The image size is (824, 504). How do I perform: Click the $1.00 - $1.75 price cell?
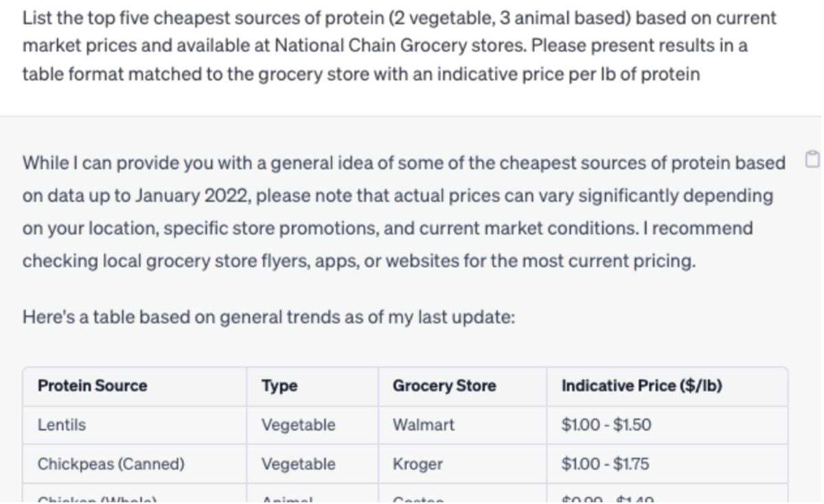point(605,464)
